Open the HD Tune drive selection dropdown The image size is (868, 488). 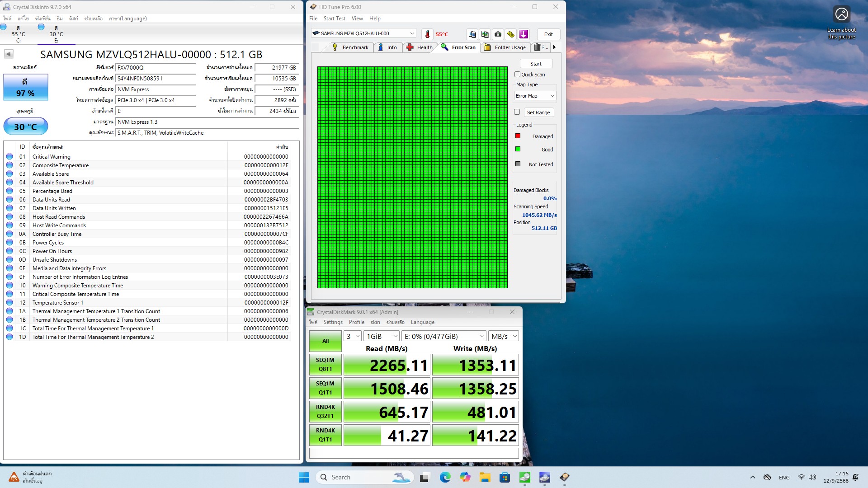[x=363, y=33]
